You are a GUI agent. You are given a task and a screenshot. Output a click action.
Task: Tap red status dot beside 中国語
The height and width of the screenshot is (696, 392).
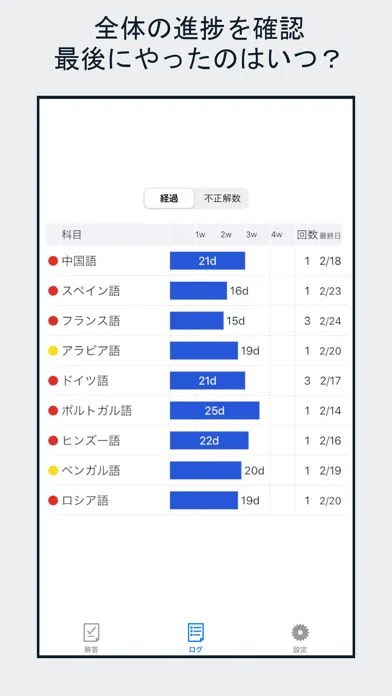point(53,261)
